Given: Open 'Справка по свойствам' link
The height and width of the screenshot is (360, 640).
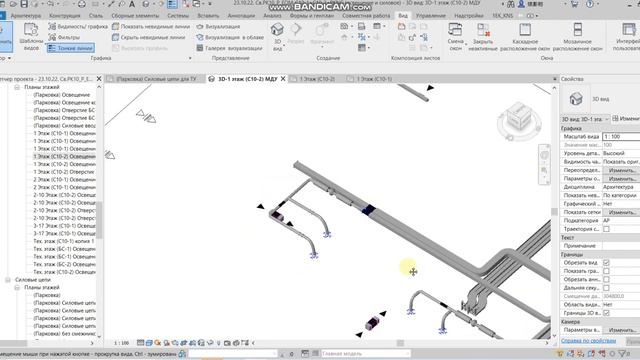Looking at the screenshot, I should pyautogui.click(x=588, y=340).
